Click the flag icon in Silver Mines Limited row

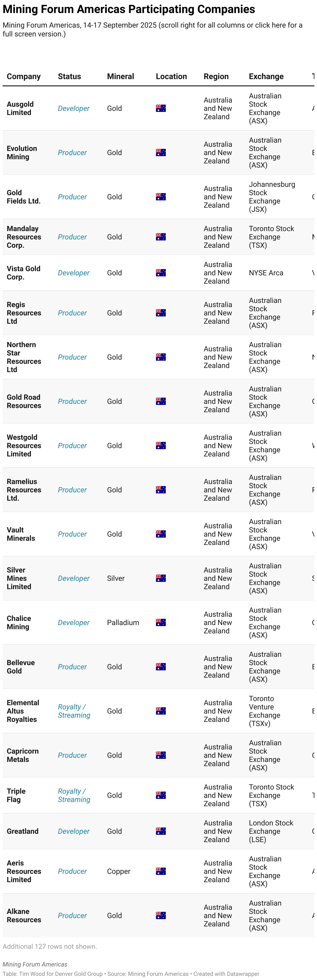click(160, 578)
